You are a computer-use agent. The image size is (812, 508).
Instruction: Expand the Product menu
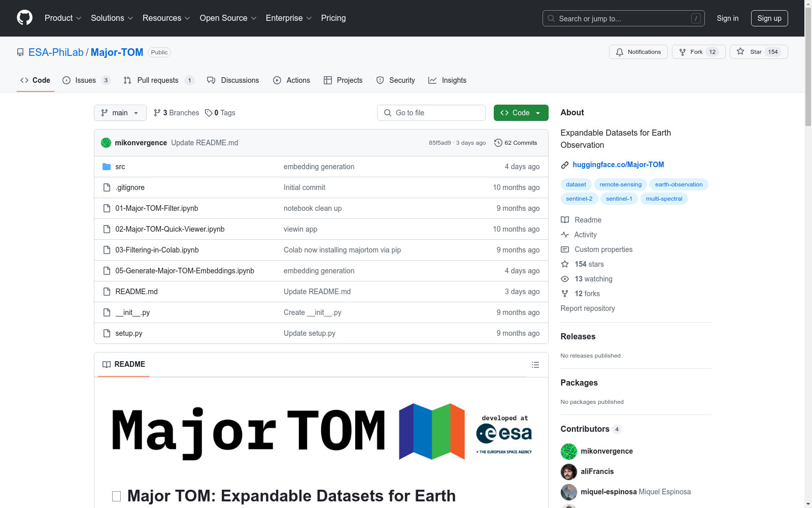(x=63, y=18)
